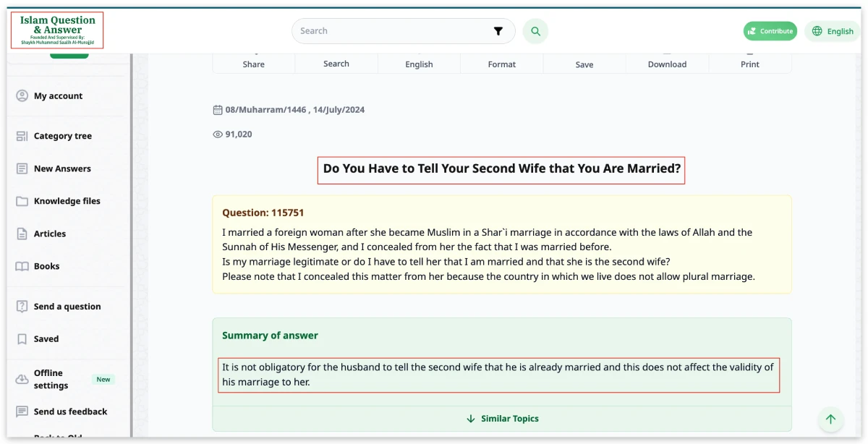Click the Articles icon in sidebar

22,234
